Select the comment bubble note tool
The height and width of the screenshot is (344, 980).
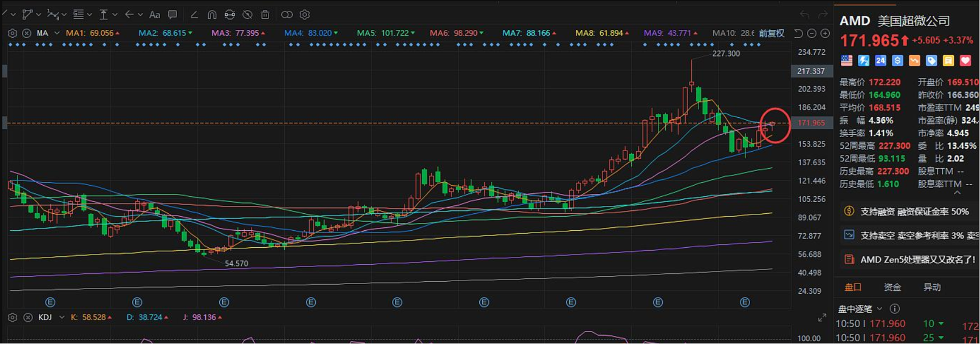click(x=173, y=15)
